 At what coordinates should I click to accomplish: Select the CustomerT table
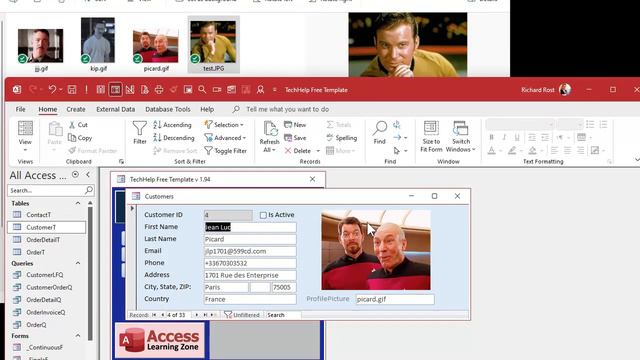coord(46,227)
